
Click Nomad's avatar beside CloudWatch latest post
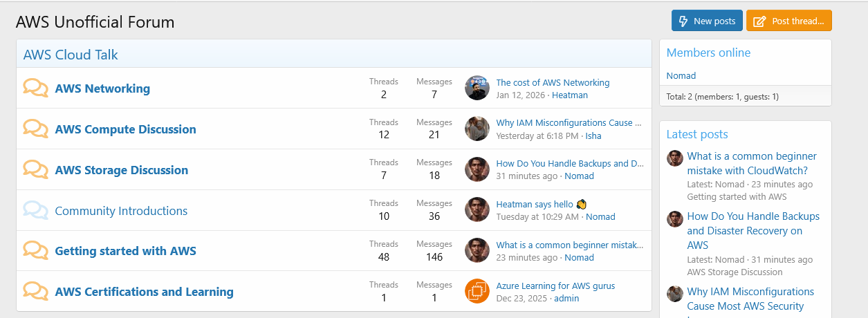675,158
